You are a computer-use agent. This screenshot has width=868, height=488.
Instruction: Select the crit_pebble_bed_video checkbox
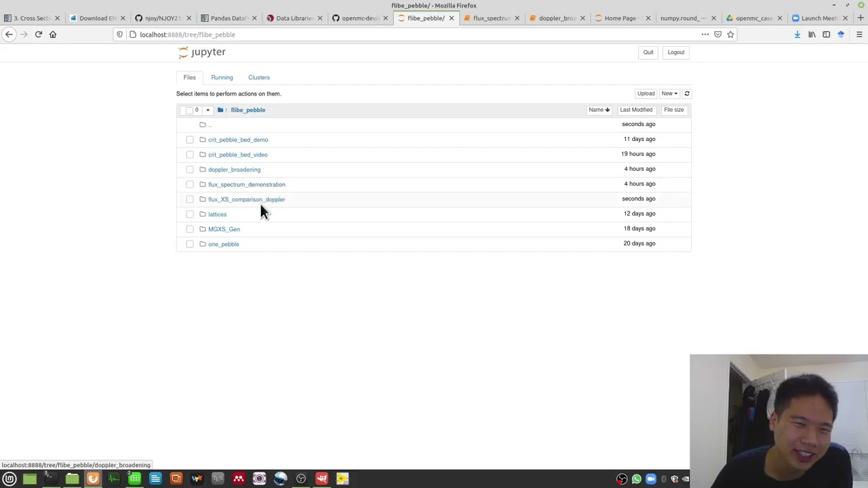(x=190, y=155)
